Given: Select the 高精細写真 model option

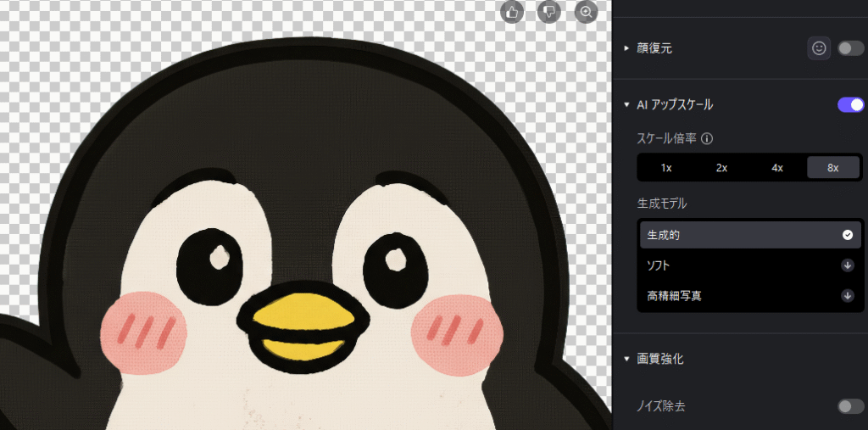Looking at the screenshot, I should tap(738, 296).
